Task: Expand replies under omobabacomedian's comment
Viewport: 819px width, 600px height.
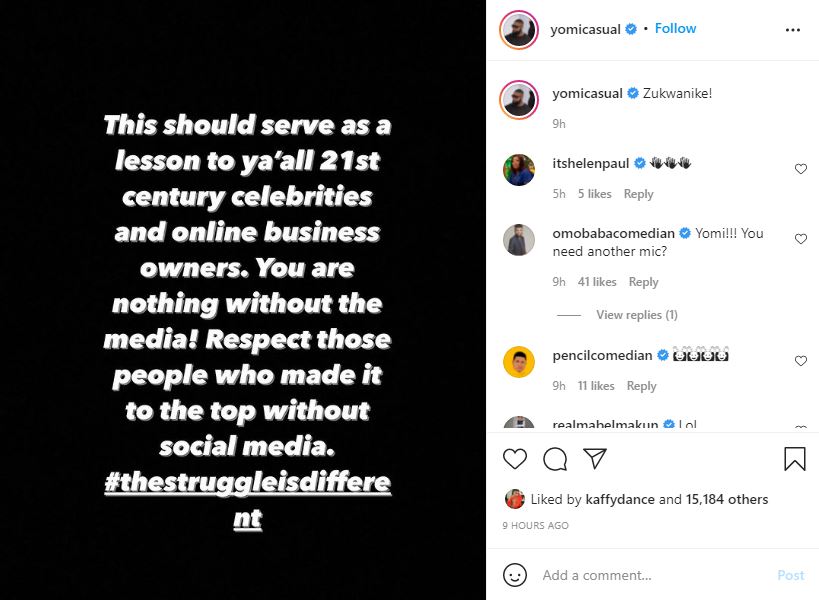Action: tap(636, 314)
